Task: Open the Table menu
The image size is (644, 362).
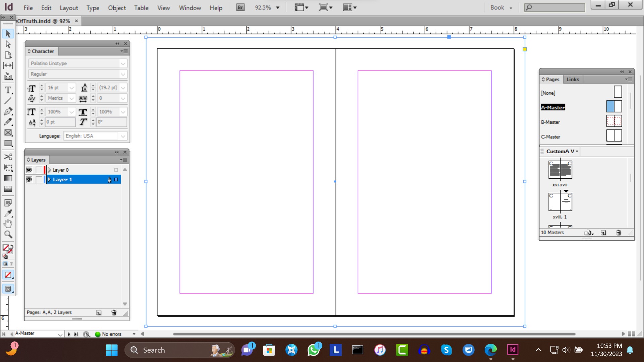Action: (x=141, y=8)
